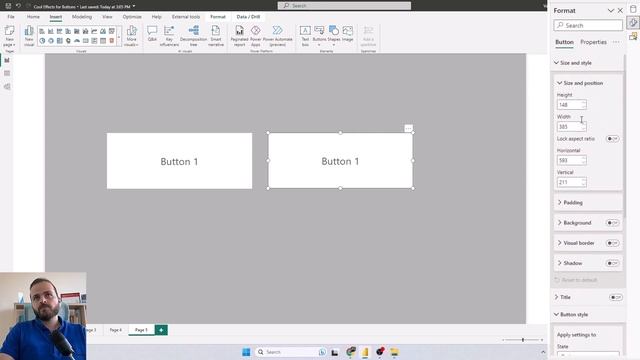Toggle the Title setting
640x360 pixels.
coord(616,297)
